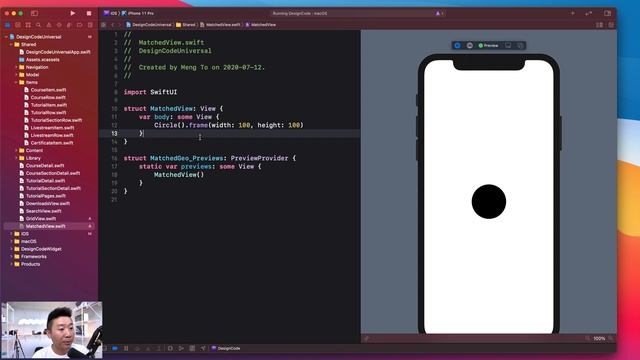Screen dimensions: 640x360
Task: Open the Report navigator icon
Action: 90,25
